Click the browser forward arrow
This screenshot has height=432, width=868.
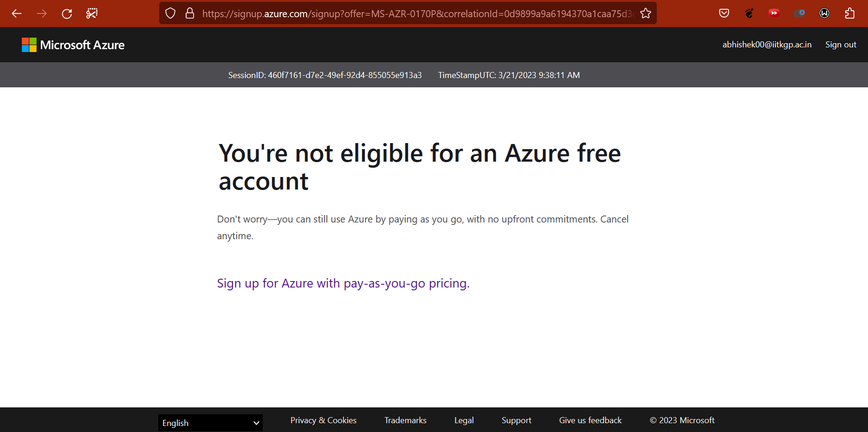tap(42, 13)
